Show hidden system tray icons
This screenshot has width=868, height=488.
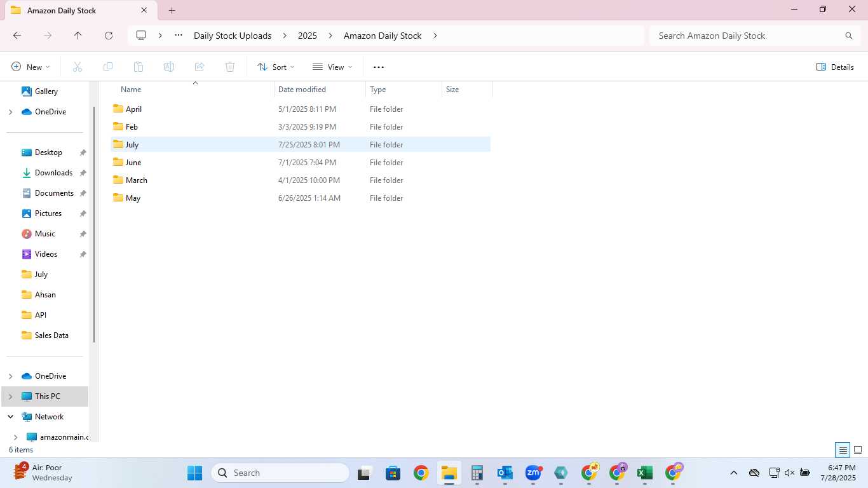[x=734, y=473]
